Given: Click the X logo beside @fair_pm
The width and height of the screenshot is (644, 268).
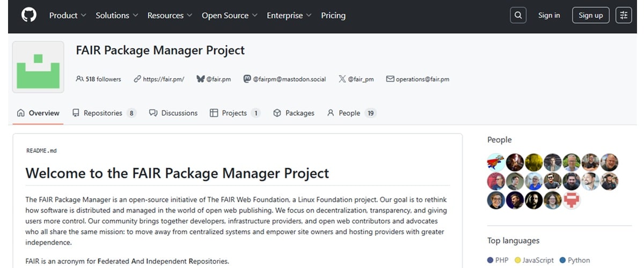Looking at the screenshot, I should pos(342,79).
